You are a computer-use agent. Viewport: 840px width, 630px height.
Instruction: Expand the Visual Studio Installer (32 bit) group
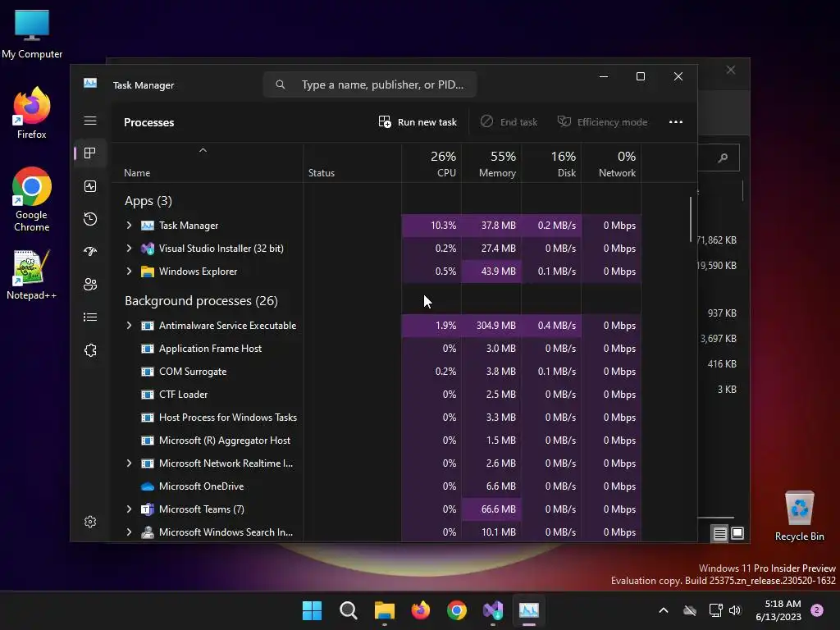tap(129, 249)
